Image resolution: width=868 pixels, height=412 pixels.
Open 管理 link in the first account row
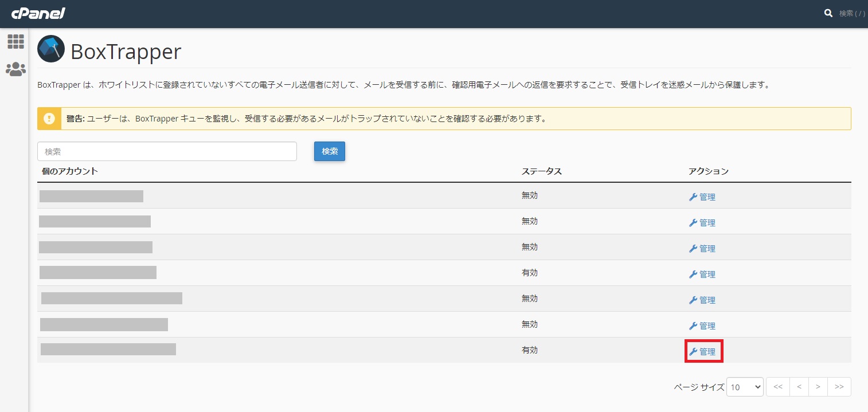[x=702, y=197]
